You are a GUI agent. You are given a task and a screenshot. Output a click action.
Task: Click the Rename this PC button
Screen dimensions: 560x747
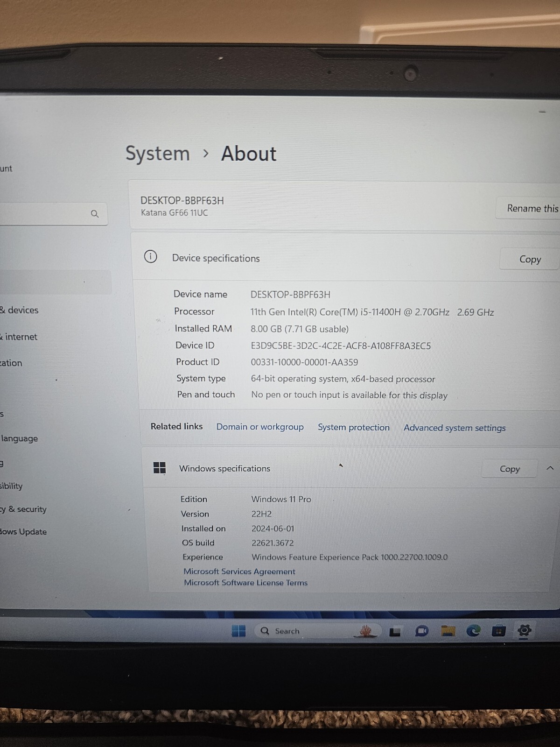527,208
